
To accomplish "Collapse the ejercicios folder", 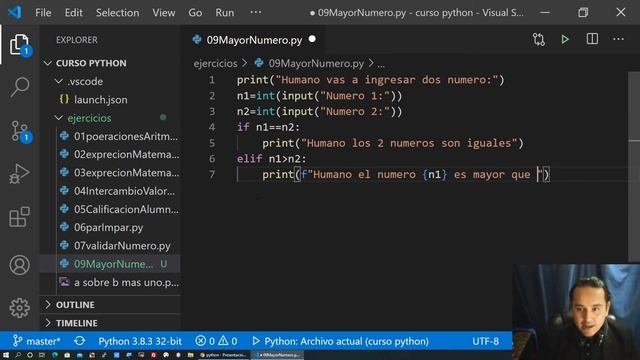I will click(89, 118).
